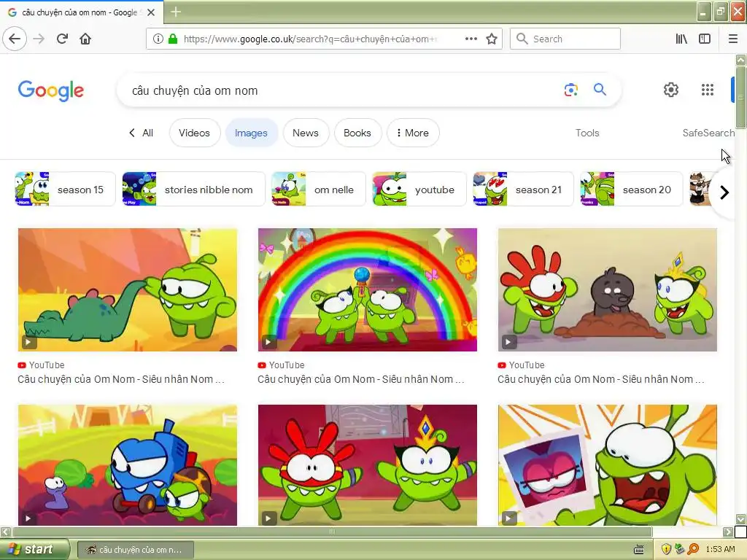This screenshot has width=747, height=560.
Task: Open the first Câu chuyện của Om Nom title link
Action: [121, 379]
